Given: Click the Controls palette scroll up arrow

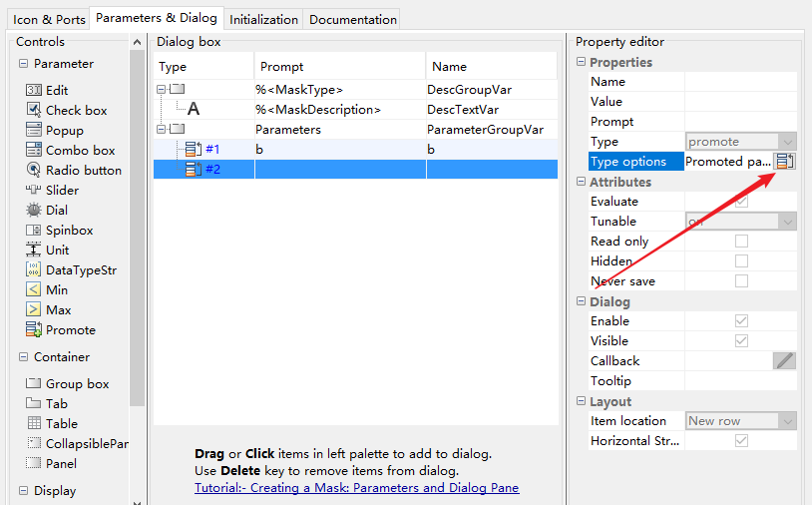Looking at the screenshot, I should (x=137, y=42).
